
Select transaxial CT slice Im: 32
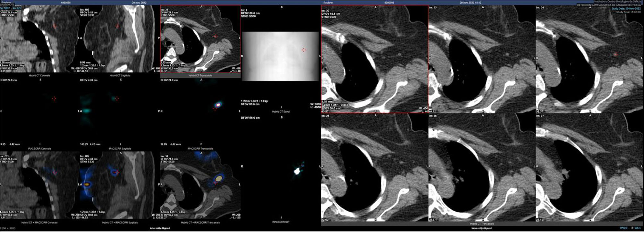click(374, 59)
